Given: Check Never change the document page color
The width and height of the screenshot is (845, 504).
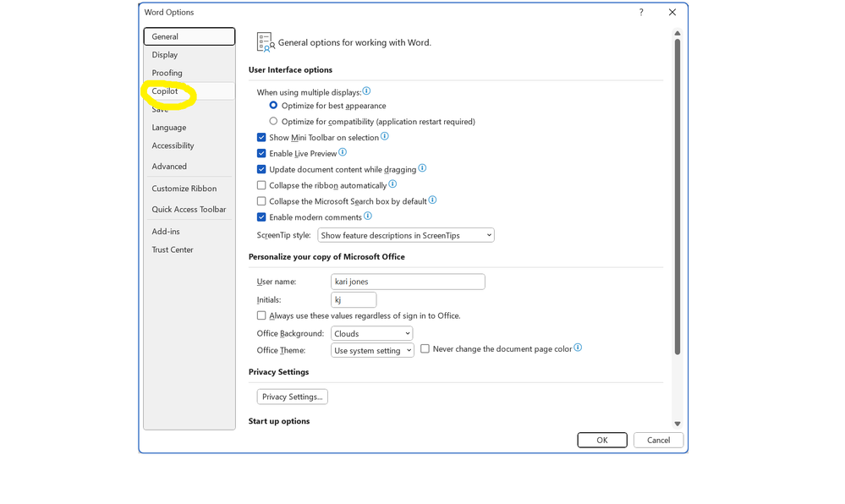Looking at the screenshot, I should pyautogui.click(x=425, y=348).
